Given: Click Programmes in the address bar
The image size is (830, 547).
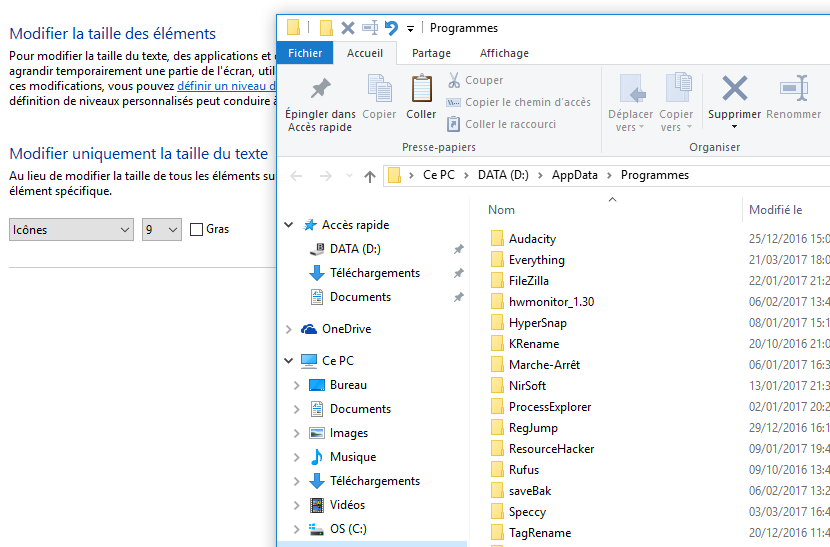Looking at the screenshot, I should click(x=655, y=175).
